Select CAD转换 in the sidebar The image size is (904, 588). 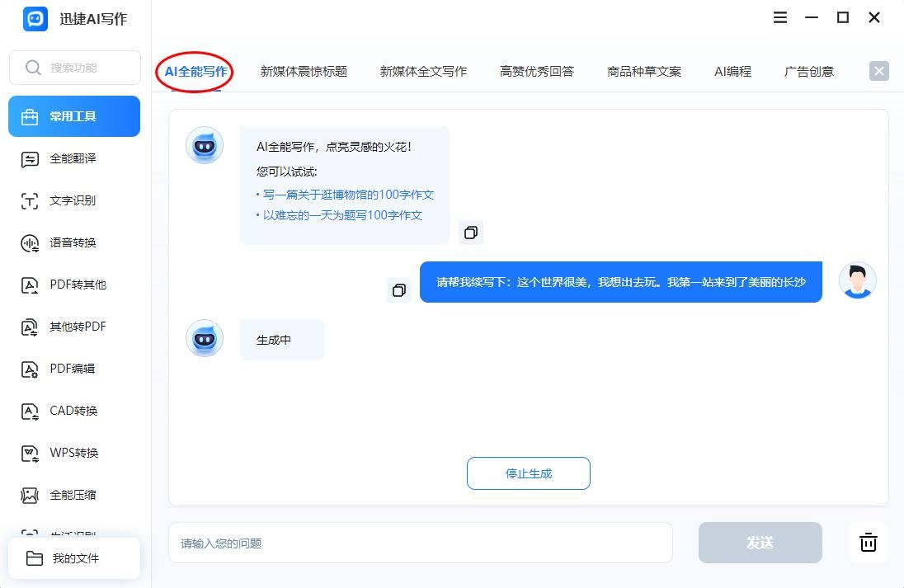pyautogui.click(x=74, y=412)
